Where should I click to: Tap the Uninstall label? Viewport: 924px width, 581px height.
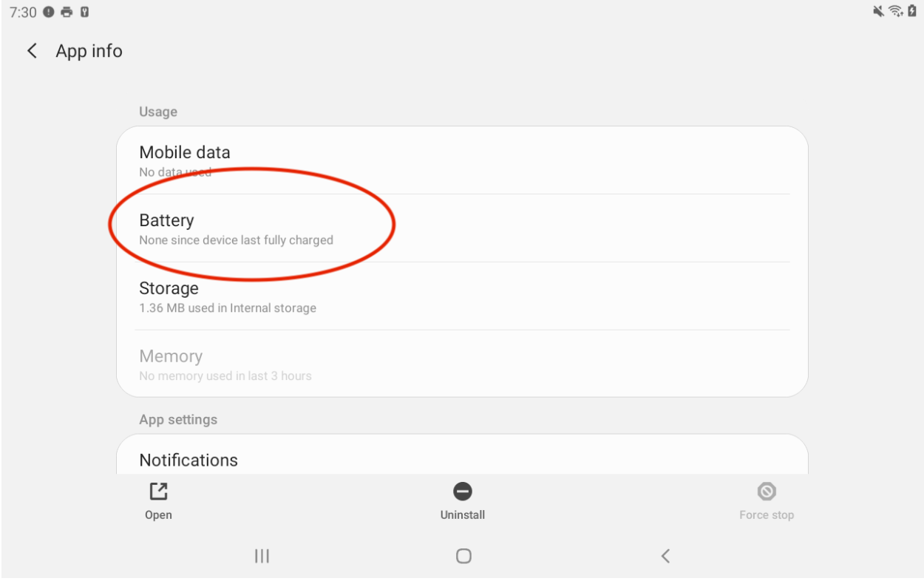click(x=463, y=515)
